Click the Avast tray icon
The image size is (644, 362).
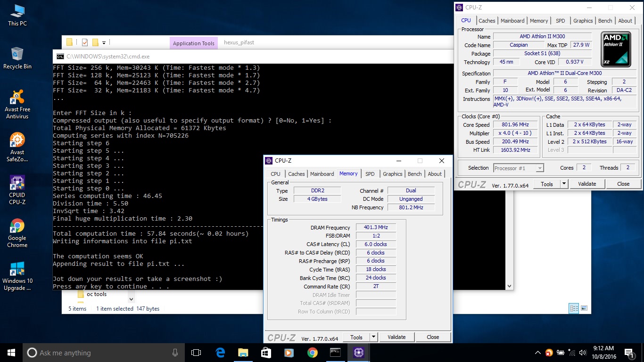(549, 353)
